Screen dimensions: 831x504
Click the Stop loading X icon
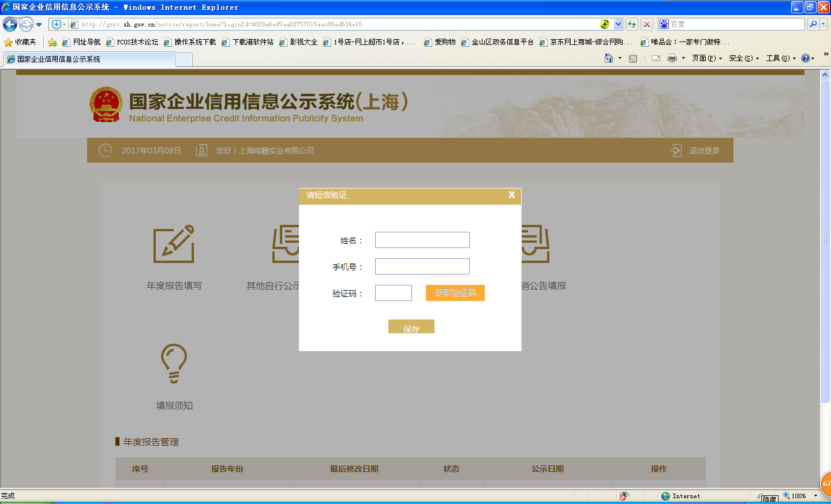coord(647,24)
